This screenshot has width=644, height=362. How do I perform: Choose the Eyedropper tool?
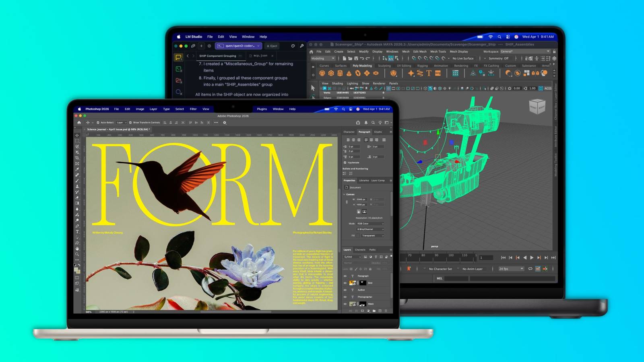coord(77,169)
